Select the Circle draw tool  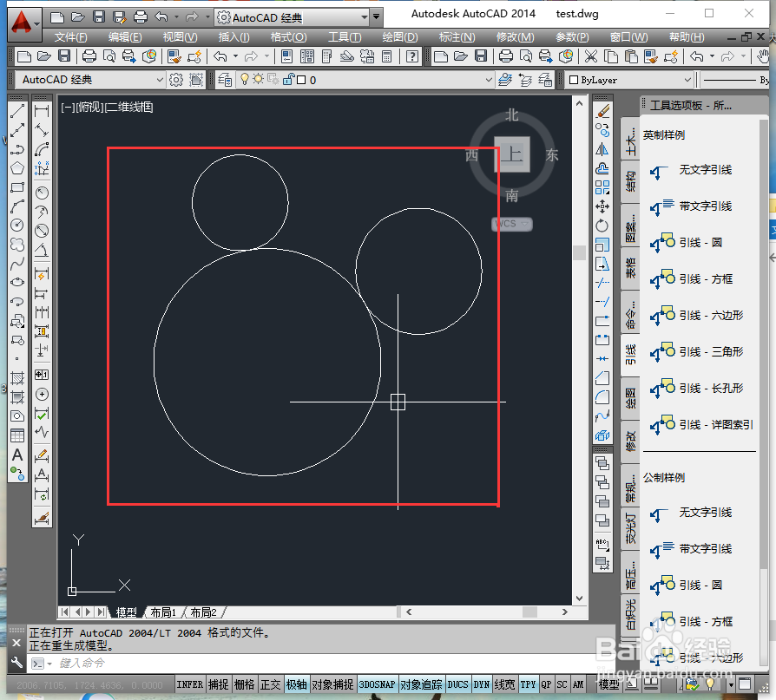17,225
